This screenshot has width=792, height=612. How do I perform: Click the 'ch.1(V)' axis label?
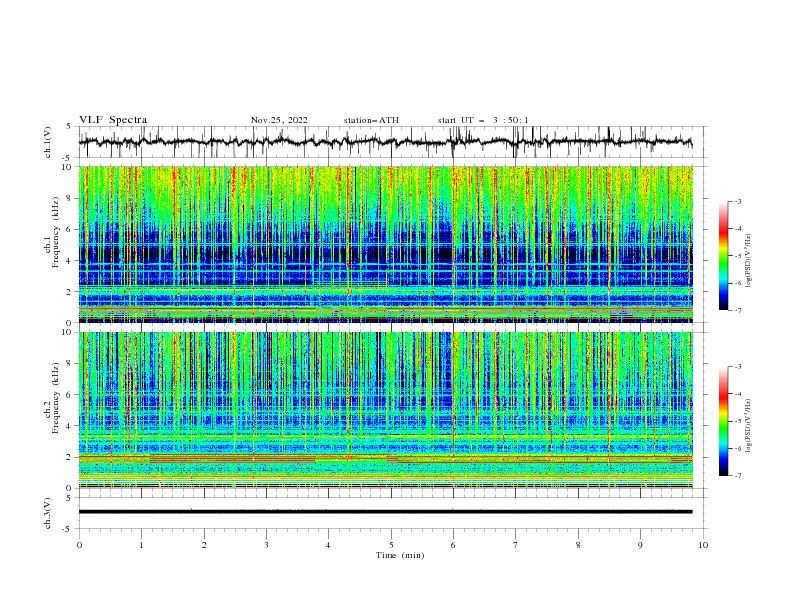[48, 142]
